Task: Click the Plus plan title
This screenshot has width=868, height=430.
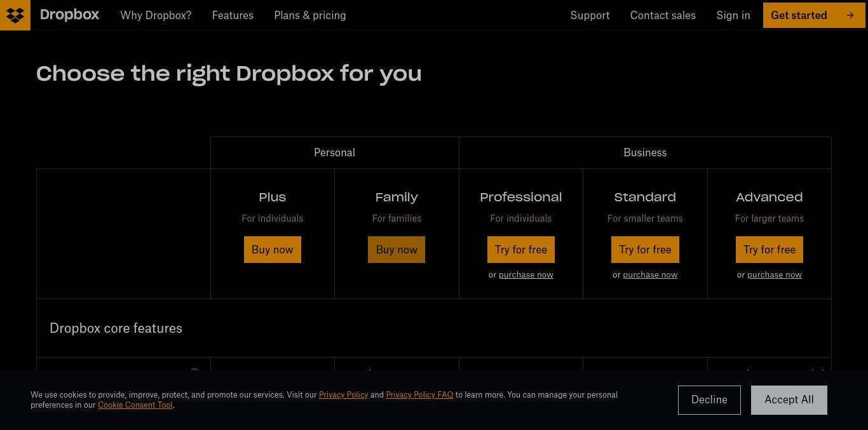Action: 273,198
